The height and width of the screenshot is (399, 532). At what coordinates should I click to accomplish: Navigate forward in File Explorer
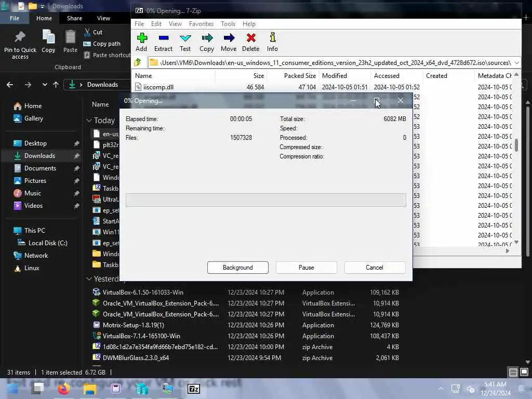pyautogui.click(x=28, y=85)
